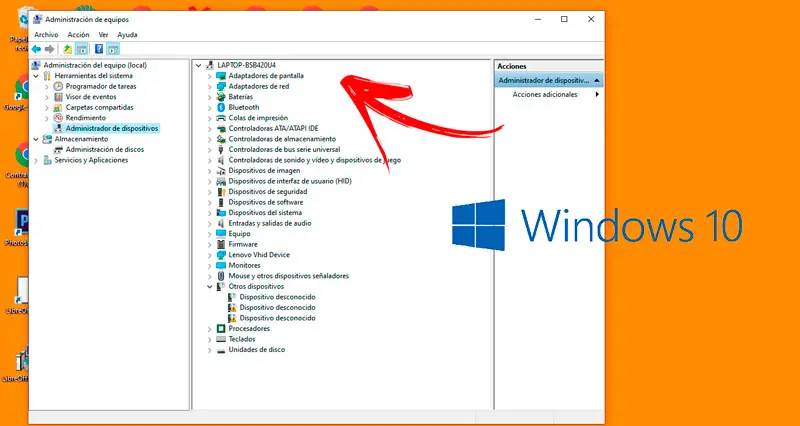The width and height of the screenshot is (800, 426).
Task: Click the Colas de impresión printer icon
Action: coord(221,118)
